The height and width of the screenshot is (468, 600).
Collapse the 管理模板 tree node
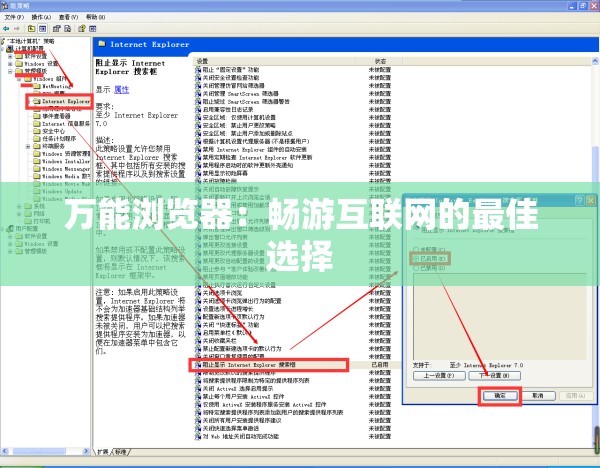pos(10,71)
